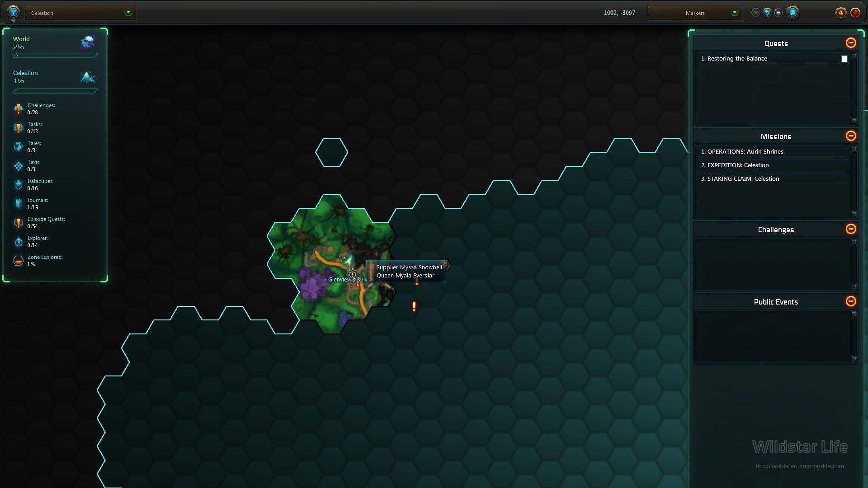
Task: Collapse the Public Events panel
Action: pyautogui.click(x=851, y=301)
